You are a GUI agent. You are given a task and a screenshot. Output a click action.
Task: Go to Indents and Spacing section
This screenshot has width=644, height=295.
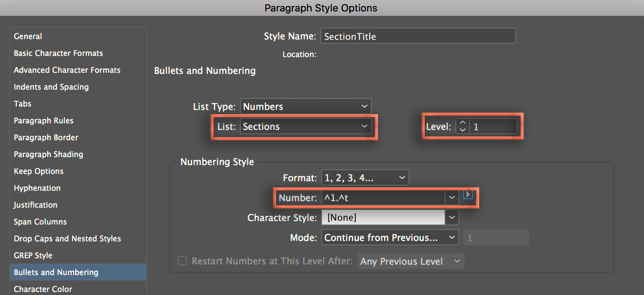pyautogui.click(x=51, y=87)
